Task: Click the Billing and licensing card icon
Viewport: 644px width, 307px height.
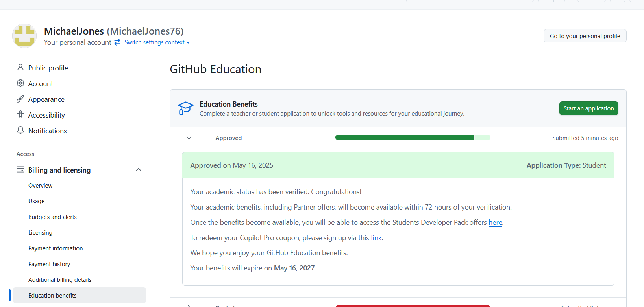Action: coord(20,170)
